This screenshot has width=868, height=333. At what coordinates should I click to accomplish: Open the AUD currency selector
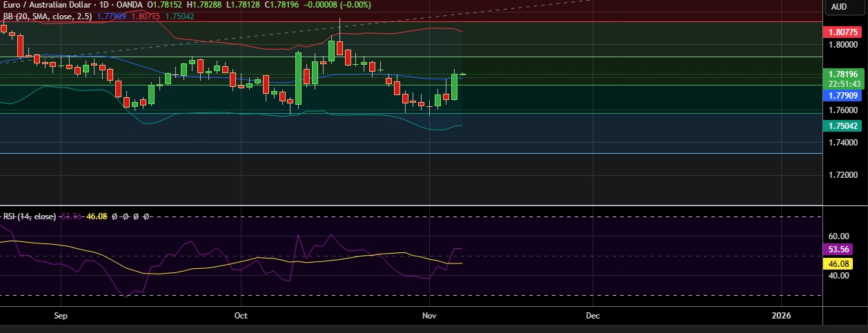[839, 7]
